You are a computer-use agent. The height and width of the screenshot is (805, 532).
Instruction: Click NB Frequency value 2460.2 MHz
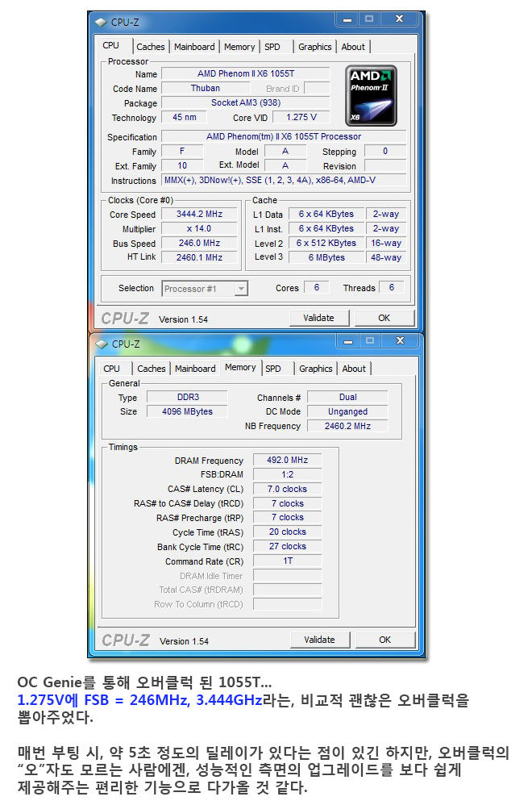pos(348,426)
